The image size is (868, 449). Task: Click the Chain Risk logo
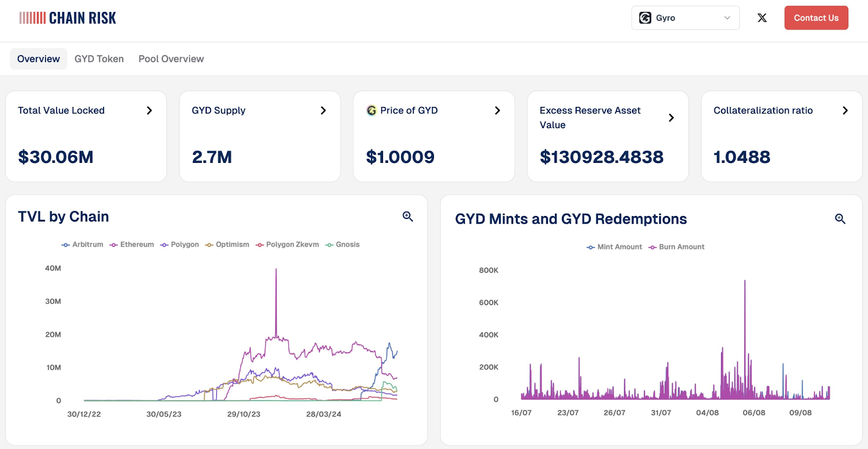point(68,18)
